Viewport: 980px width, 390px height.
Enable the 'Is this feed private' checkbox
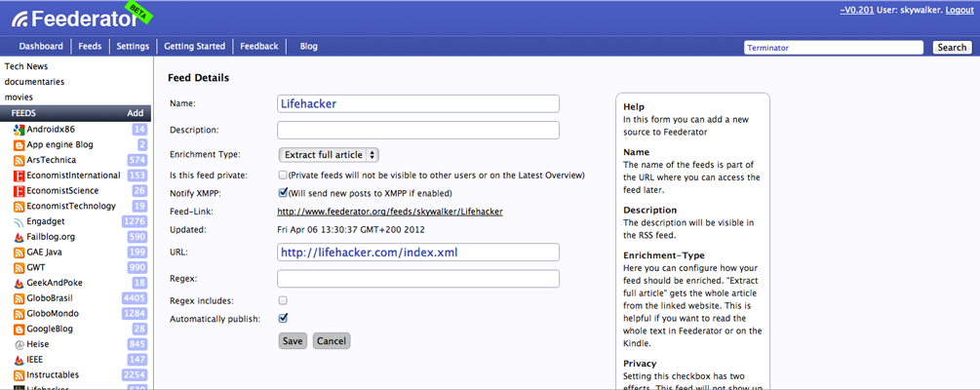283,175
